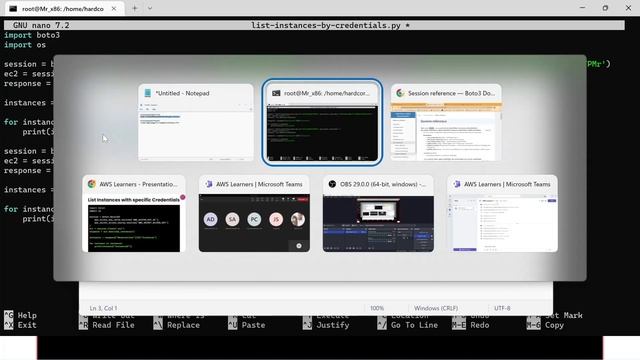Switch to AWS Learners Presentation Chrome thumbnail
640x360 pixels.
pyautogui.click(x=134, y=214)
